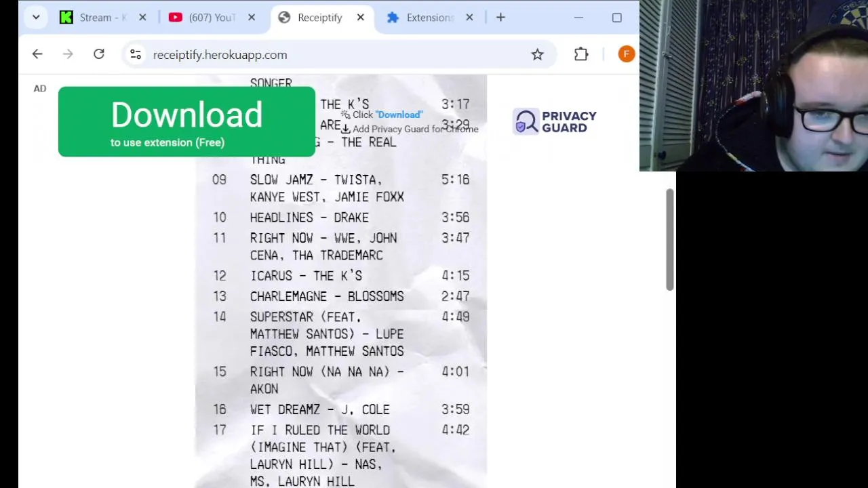
Task: Open the tab search dropdown arrow
Action: (36, 18)
